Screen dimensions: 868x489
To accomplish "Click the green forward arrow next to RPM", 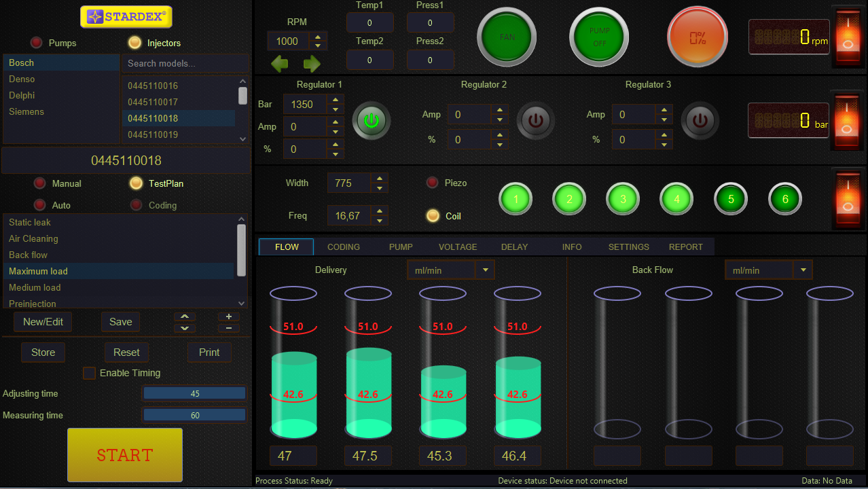I will tap(311, 63).
